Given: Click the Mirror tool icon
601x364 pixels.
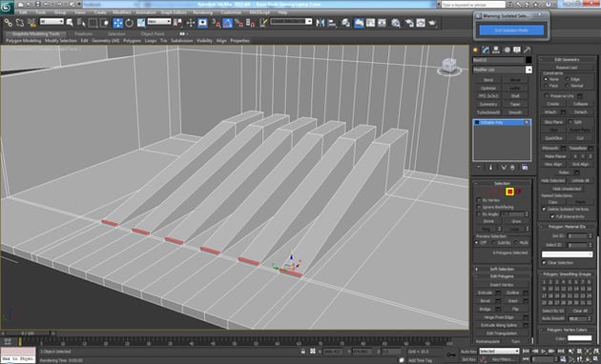Looking at the screenshot, I should click(320, 23).
